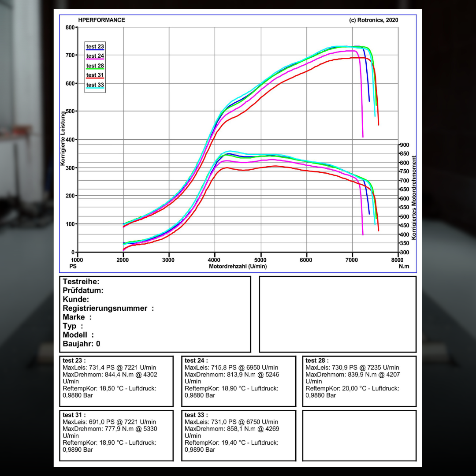The image size is (476, 476).
Task: Click the cyan test 33 legend swatch
Action: 95,88
